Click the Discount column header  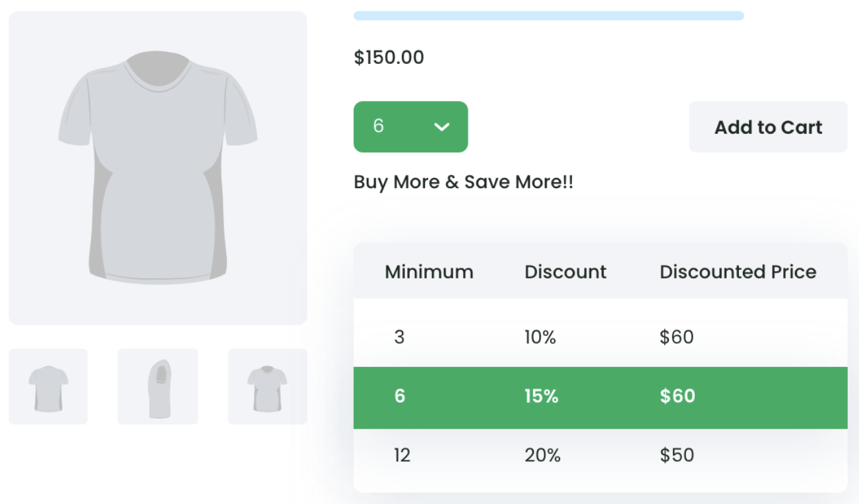(x=565, y=271)
